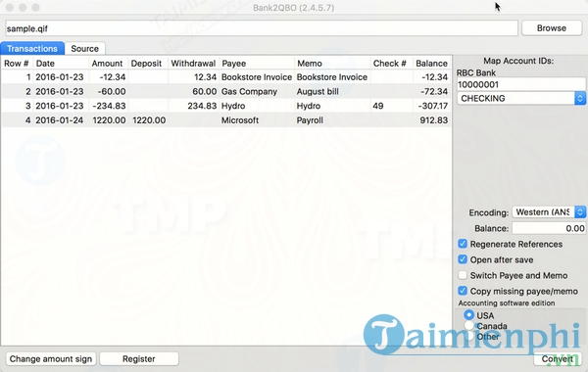Image resolution: width=588 pixels, height=372 pixels.
Task: Click the 234.83 withdrawal cell
Action: 193,106
